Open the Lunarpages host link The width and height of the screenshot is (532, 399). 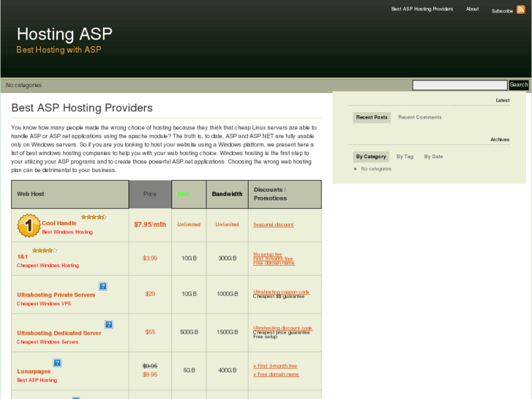pyautogui.click(x=34, y=371)
